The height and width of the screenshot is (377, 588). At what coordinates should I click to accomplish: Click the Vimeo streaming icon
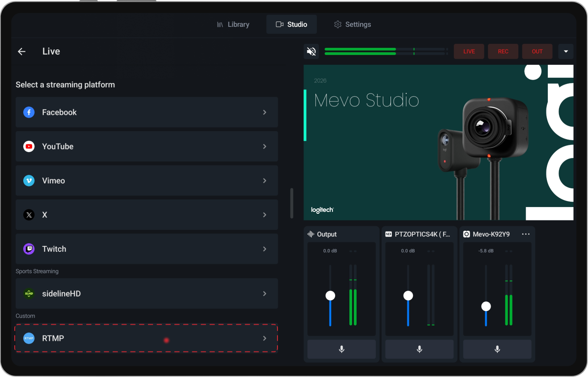(x=29, y=180)
